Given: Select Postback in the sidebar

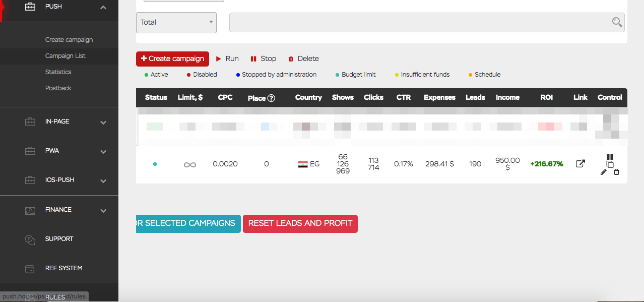Looking at the screenshot, I should coord(58,88).
